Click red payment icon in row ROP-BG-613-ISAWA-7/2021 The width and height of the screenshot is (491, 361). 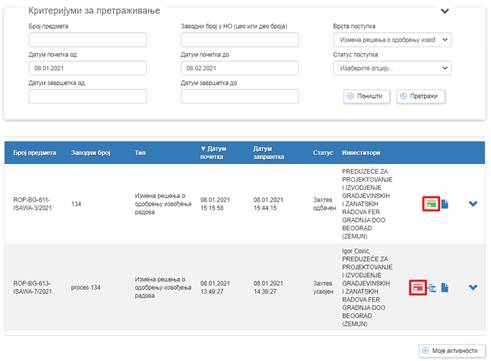point(418,287)
